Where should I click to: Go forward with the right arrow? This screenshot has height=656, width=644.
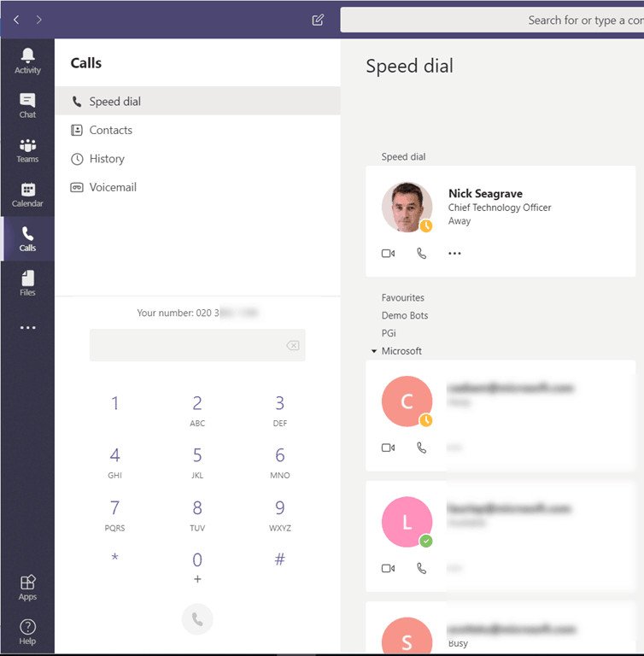(39, 20)
